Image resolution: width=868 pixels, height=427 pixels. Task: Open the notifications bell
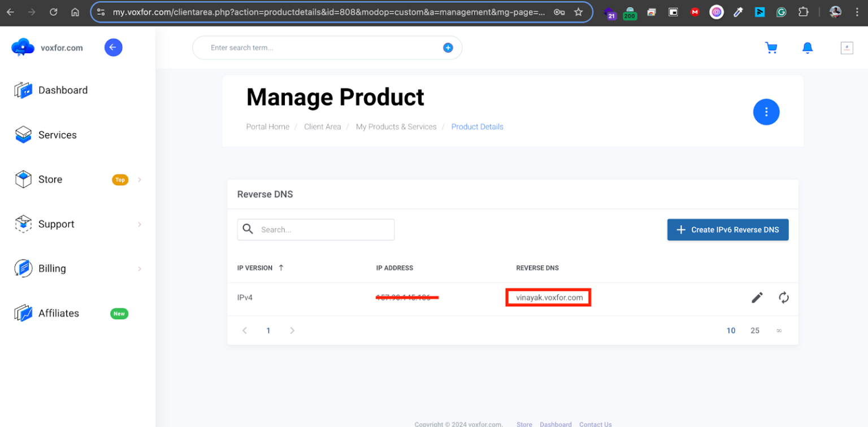[808, 48]
